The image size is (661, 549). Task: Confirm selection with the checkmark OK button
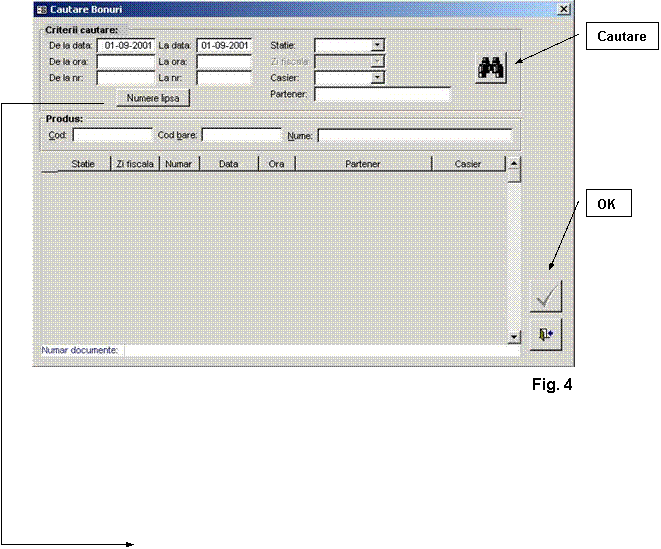[x=546, y=296]
